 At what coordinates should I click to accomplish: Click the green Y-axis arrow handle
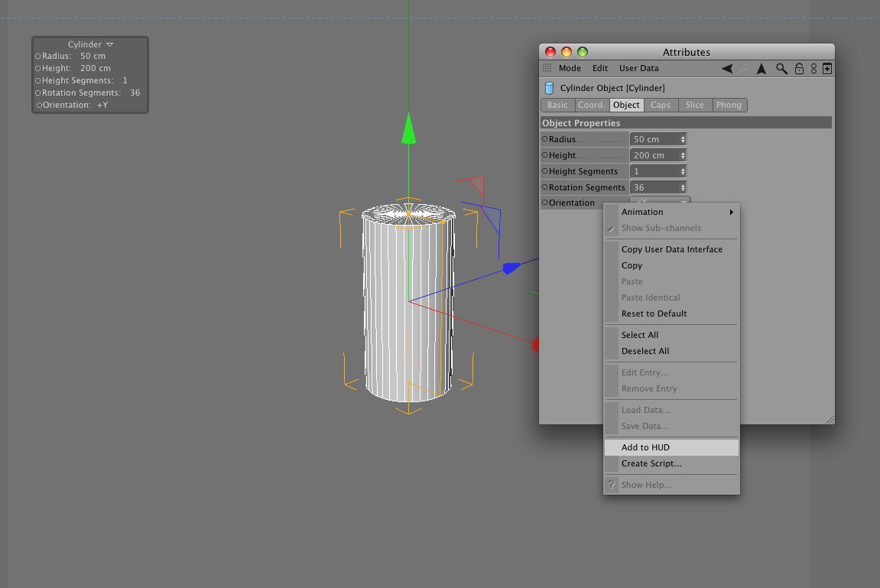click(408, 128)
